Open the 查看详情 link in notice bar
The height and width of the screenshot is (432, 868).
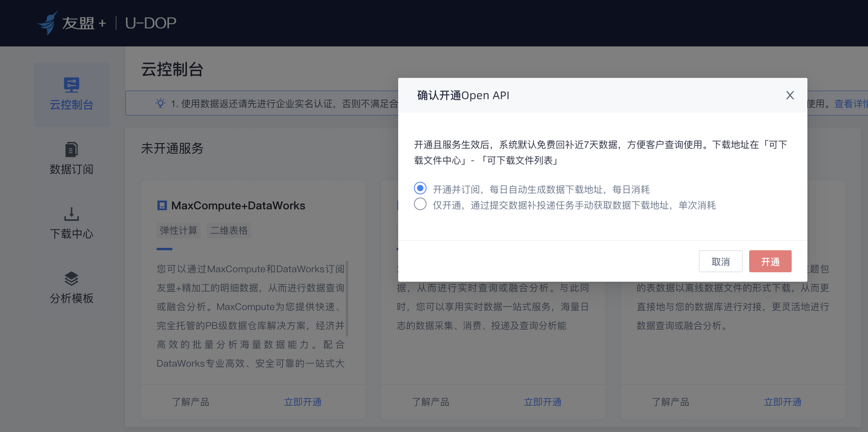pyautogui.click(x=851, y=103)
